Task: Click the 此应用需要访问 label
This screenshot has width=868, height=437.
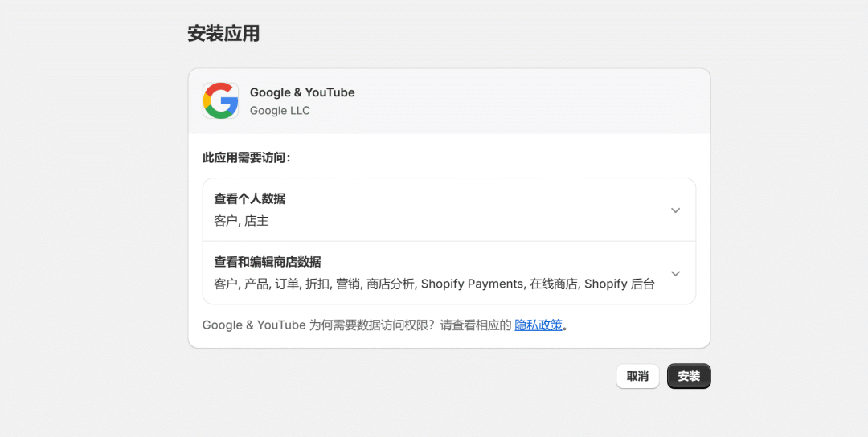Action: 247,158
